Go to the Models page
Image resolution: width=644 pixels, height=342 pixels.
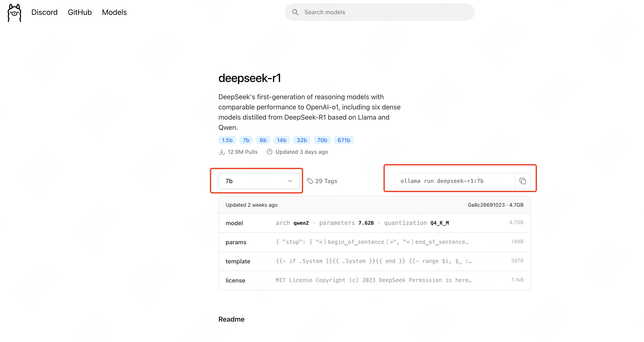(x=114, y=12)
